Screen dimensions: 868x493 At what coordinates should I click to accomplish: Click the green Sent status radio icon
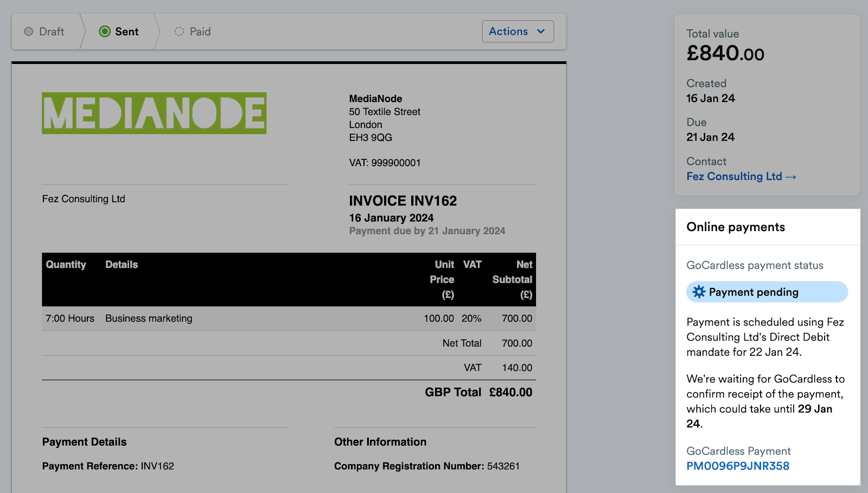[x=105, y=31]
